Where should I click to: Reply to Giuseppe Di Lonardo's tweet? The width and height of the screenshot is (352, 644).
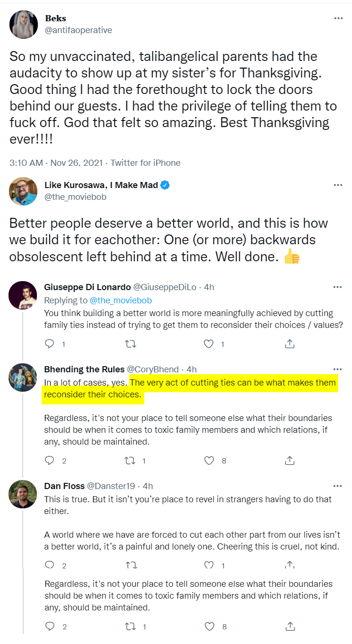coord(50,344)
